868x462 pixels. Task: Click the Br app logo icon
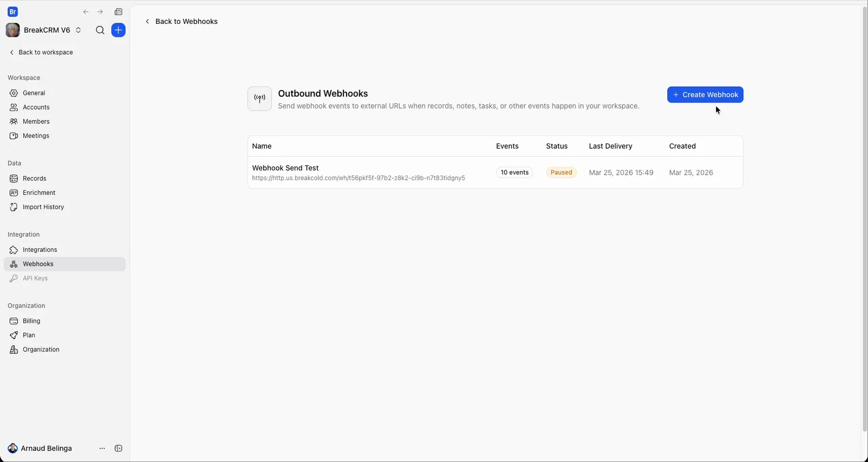(12, 11)
